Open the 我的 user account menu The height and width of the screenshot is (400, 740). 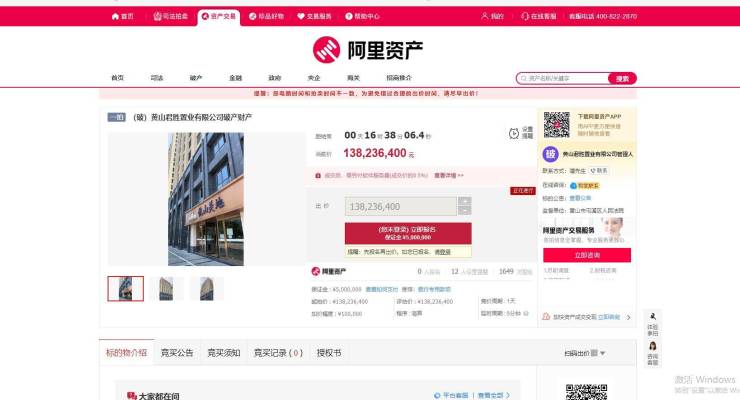[x=492, y=17]
